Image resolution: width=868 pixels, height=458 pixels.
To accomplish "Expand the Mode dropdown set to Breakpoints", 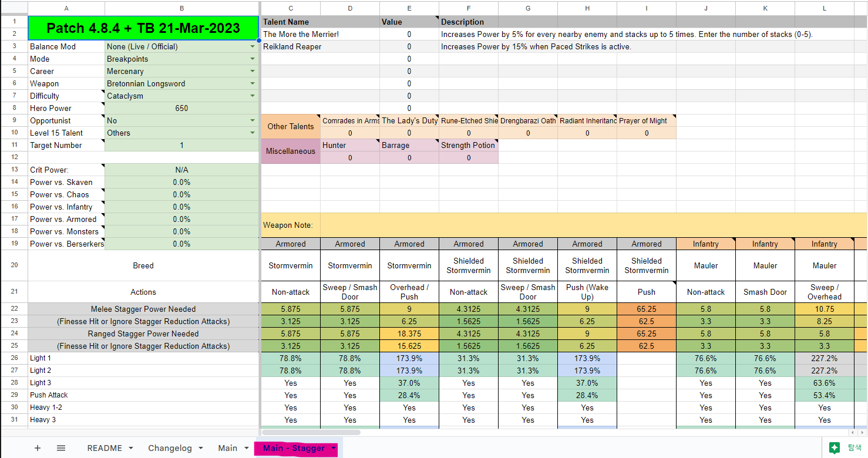I will (x=253, y=59).
